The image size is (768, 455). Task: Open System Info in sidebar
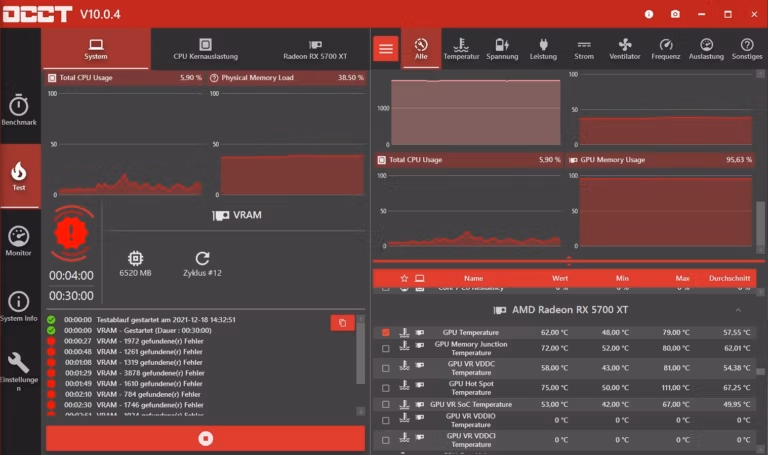click(x=19, y=307)
